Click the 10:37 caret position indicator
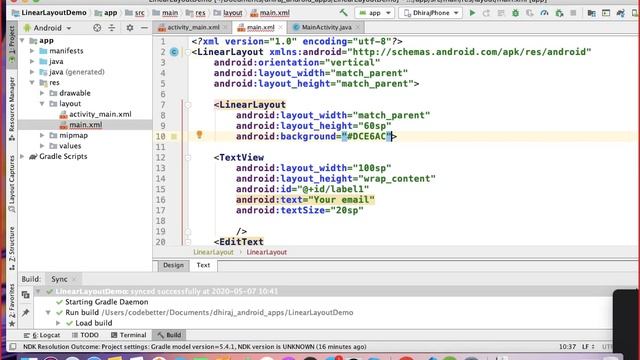The height and width of the screenshot is (360, 640). pyautogui.click(x=567, y=347)
